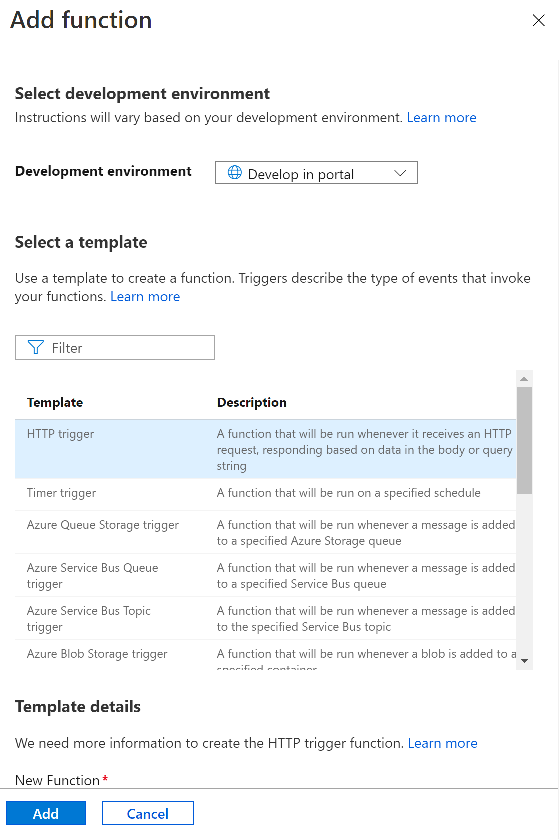The image size is (559, 839).
Task: Choose Azure Service Bus Queue trigger
Action: tap(265, 575)
